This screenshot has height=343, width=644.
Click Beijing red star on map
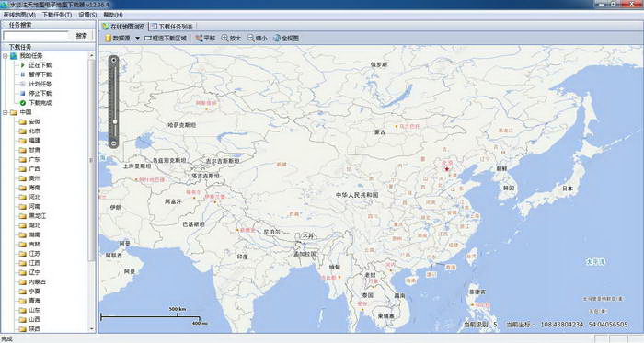click(447, 169)
